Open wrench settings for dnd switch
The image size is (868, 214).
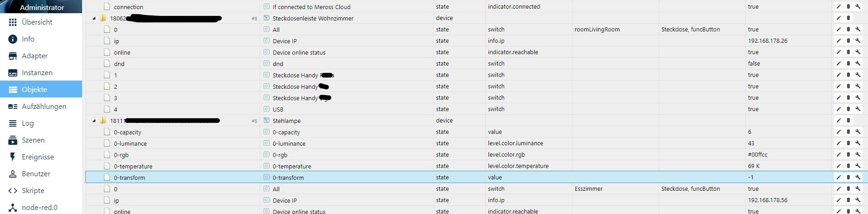(858, 64)
